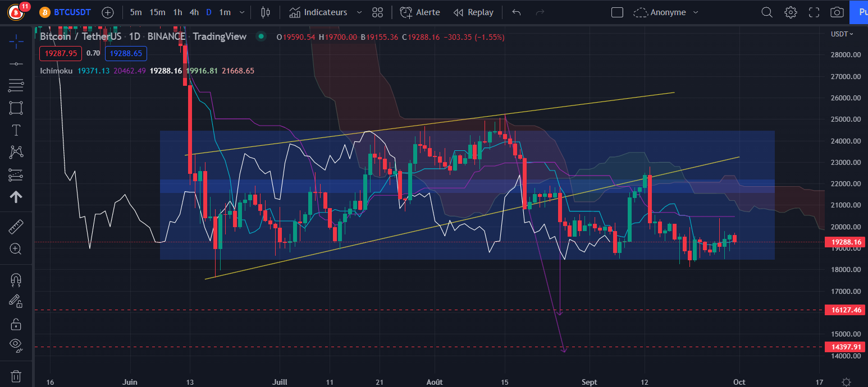Remove drawings with the trash icon
This screenshot has height=387, width=868.
(16, 375)
